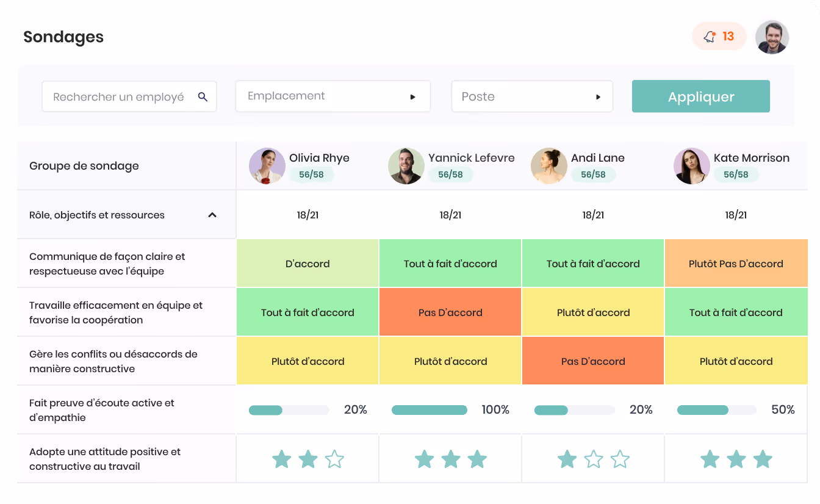Click Kate Morrison's second star

[x=736, y=459]
